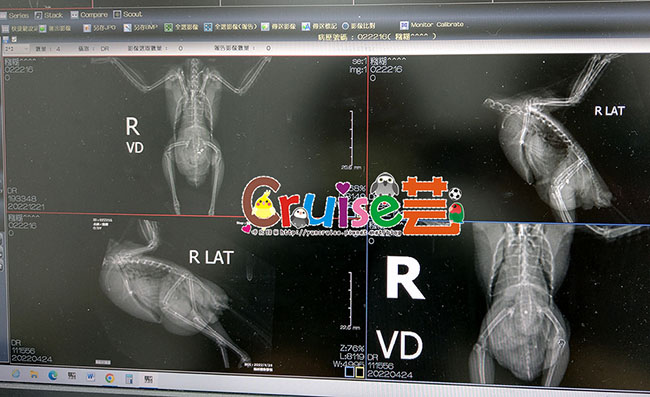Image resolution: width=650 pixels, height=397 pixels.
Task: Click the small checklist icon below toolbar
Action: pyautogui.click(x=14, y=39)
